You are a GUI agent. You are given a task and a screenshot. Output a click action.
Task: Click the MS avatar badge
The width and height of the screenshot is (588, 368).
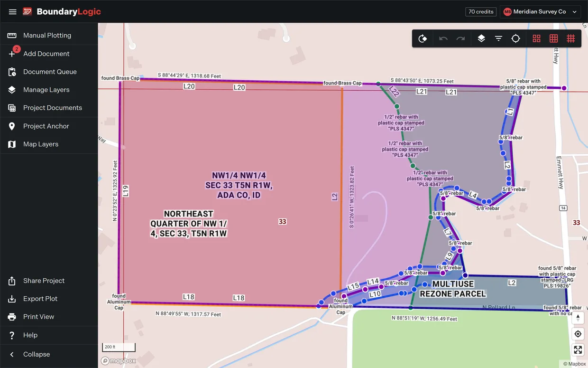tap(507, 11)
